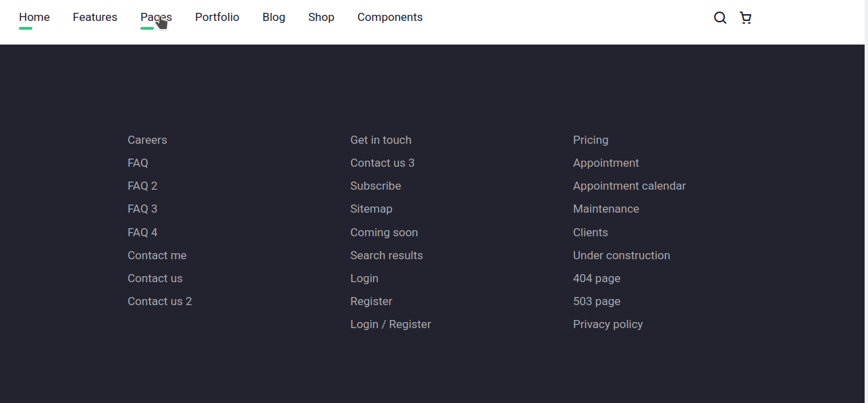Click the Careers link
Screen dimensions: 868x403
[147, 140]
